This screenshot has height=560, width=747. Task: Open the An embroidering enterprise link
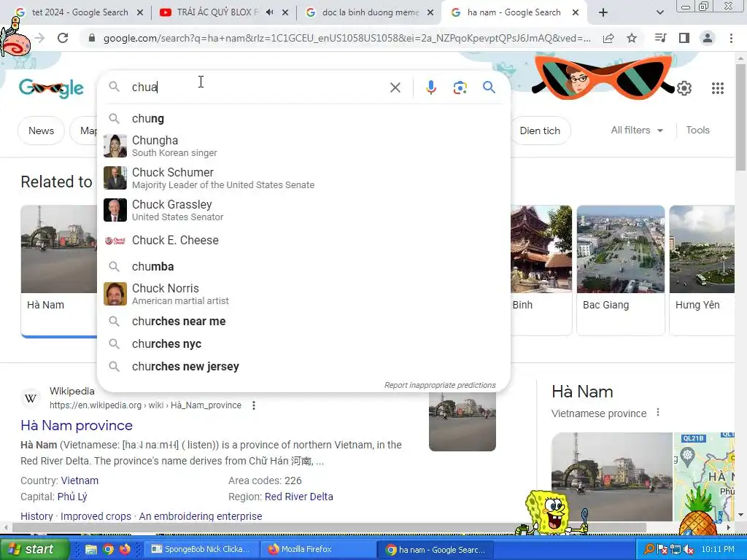(201, 516)
